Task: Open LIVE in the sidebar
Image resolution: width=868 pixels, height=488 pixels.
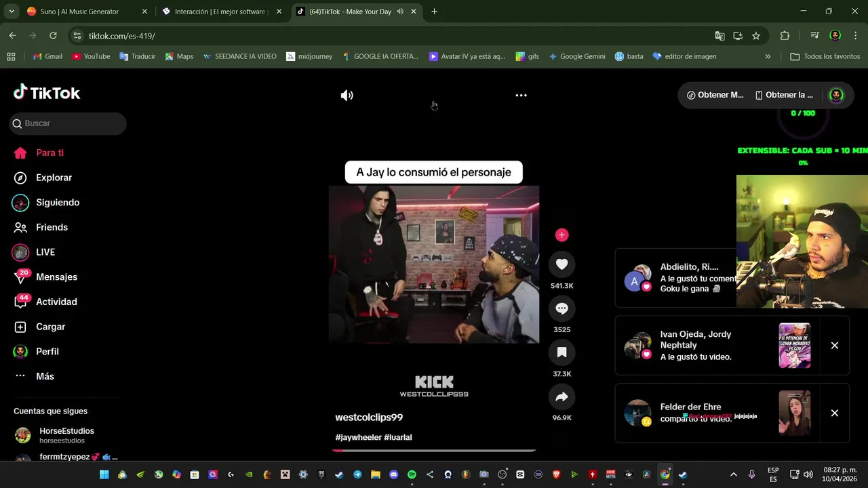Action: (45, 252)
